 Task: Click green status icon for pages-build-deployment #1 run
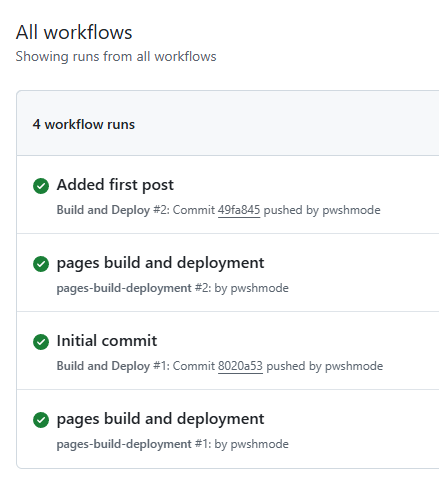point(41,420)
